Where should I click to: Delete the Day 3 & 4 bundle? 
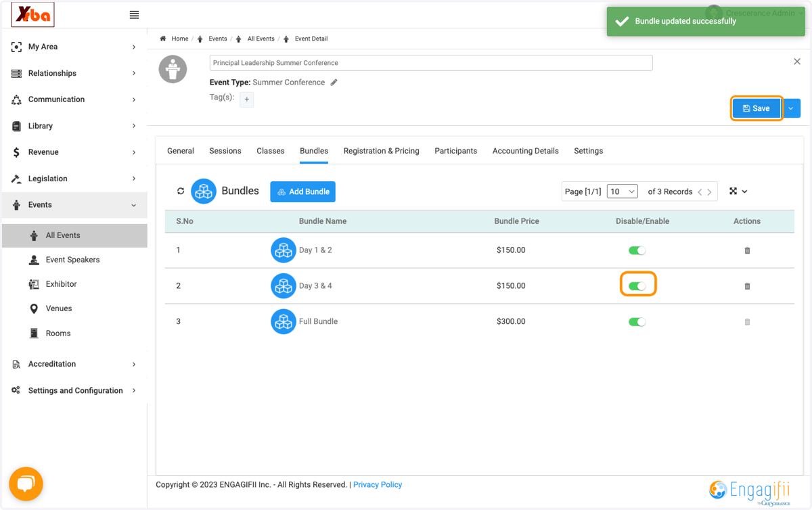747,286
